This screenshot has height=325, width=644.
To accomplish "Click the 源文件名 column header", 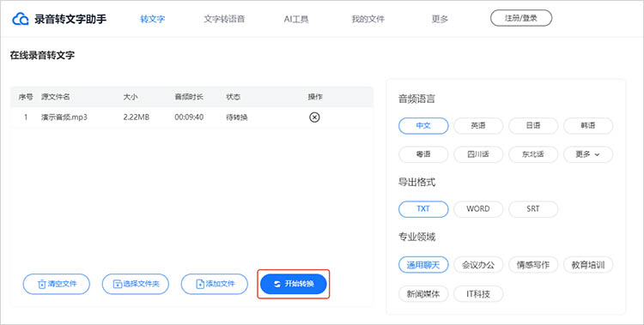I will 56,97.
